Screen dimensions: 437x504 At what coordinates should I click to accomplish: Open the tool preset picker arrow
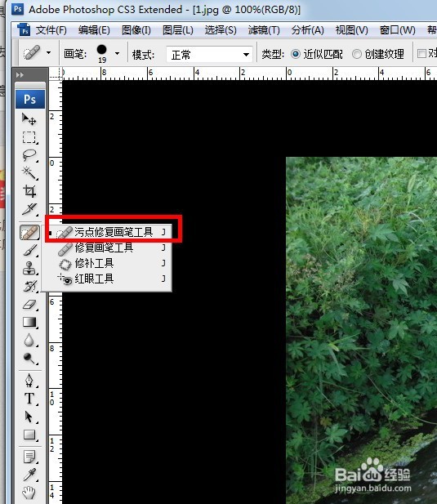[48, 53]
